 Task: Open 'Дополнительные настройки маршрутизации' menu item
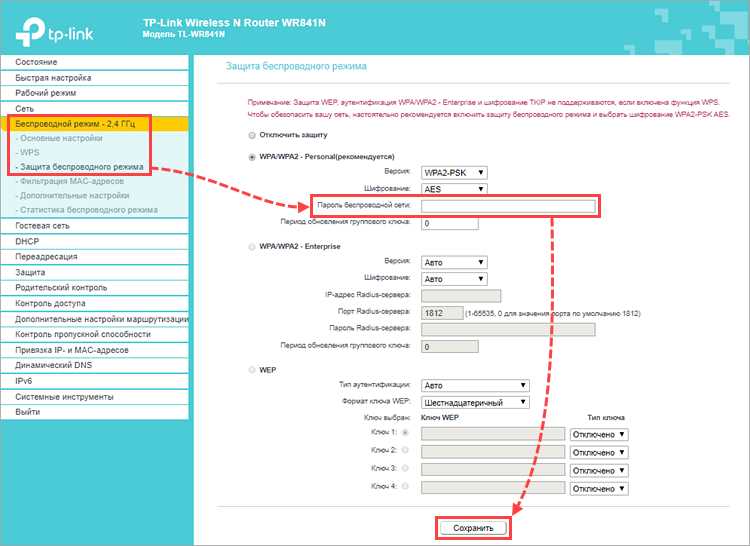95,319
